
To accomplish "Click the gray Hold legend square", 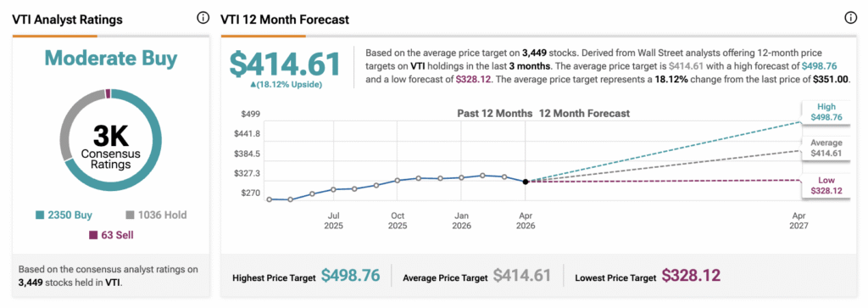I will [x=130, y=215].
